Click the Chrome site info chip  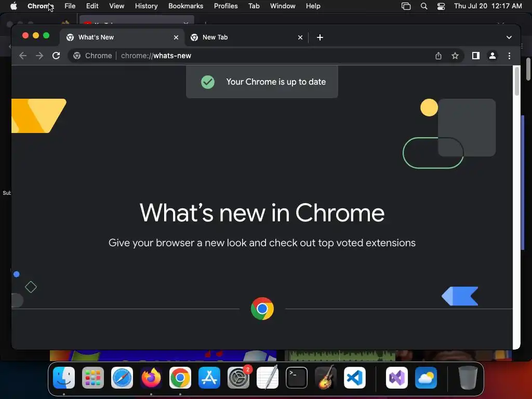(x=92, y=56)
